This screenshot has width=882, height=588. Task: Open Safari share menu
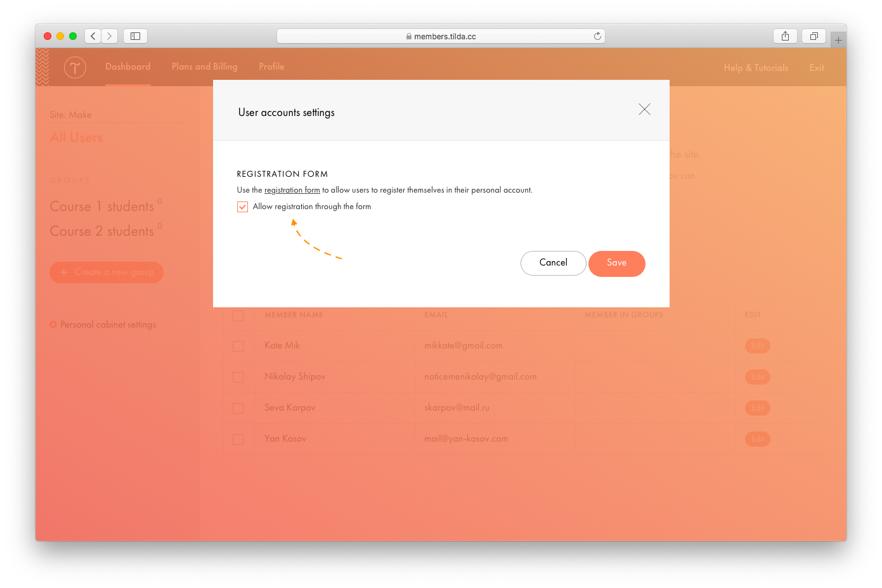click(x=785, y=36)
